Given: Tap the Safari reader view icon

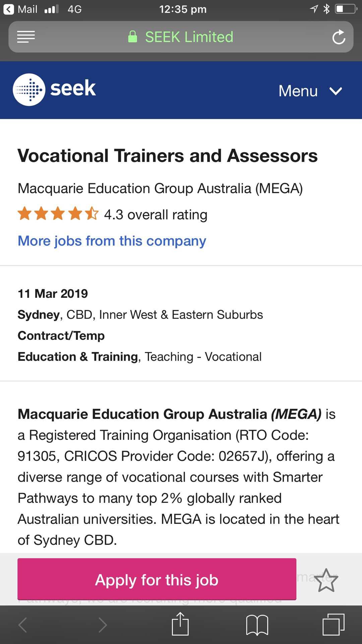Looking at the screenshot, I should coord(26,37).
